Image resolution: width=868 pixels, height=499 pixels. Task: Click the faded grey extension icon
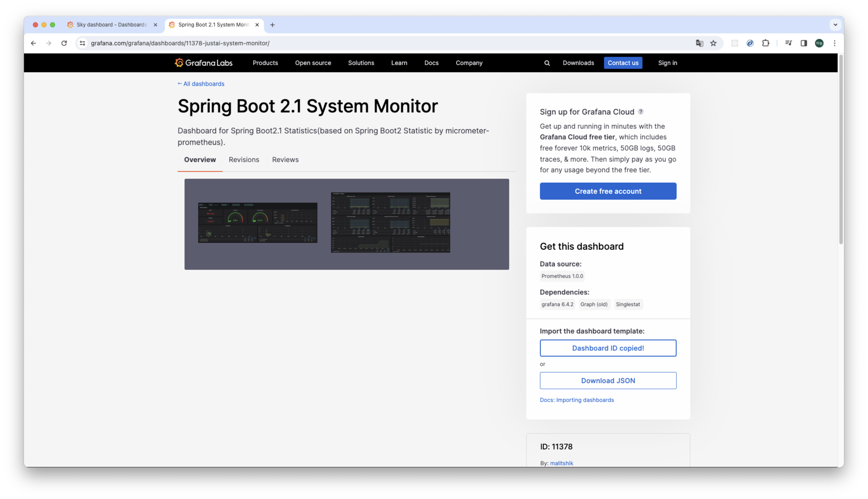735,43
